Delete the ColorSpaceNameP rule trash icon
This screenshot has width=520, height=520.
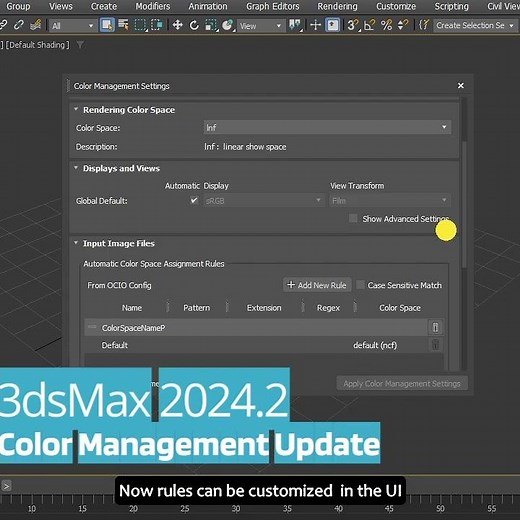point(435,328)
